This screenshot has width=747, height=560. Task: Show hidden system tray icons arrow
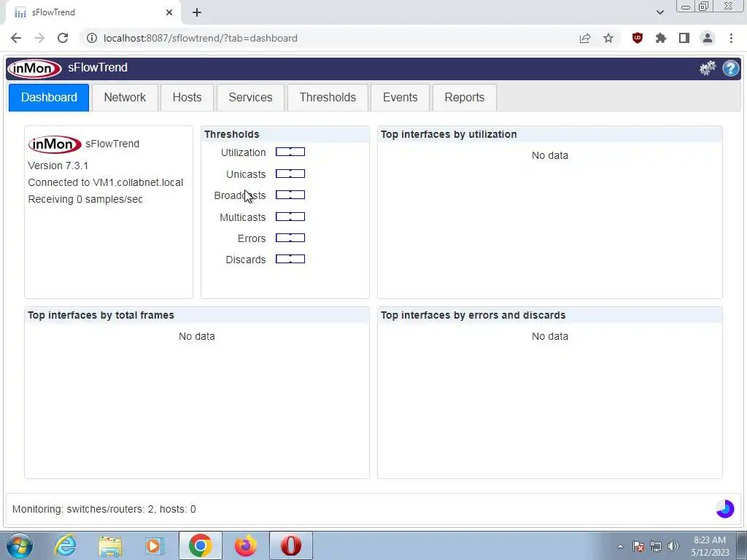[620, 546]
